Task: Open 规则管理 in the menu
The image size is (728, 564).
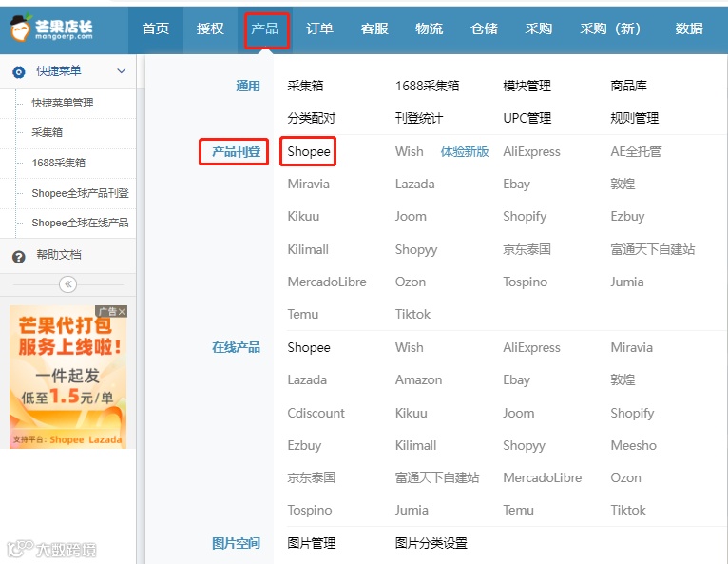Action: coord(634,118)
